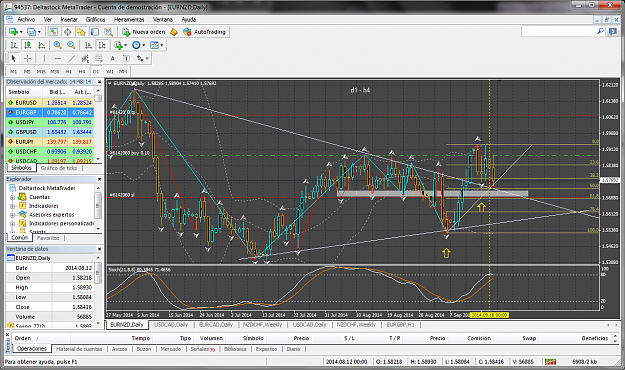Switch the chart to the W1 timeframe

(110, 71)
